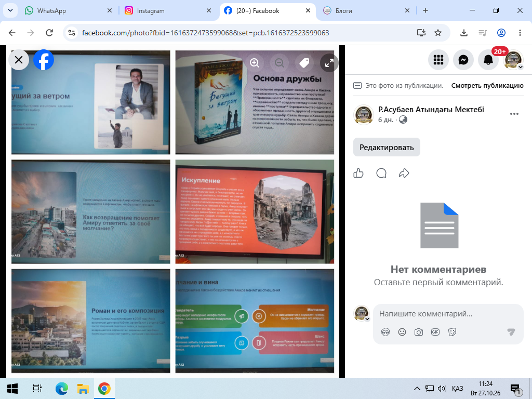This screenshot has width=532, height=399.
Task: Click the address bar URL
Action: [206, 33]
